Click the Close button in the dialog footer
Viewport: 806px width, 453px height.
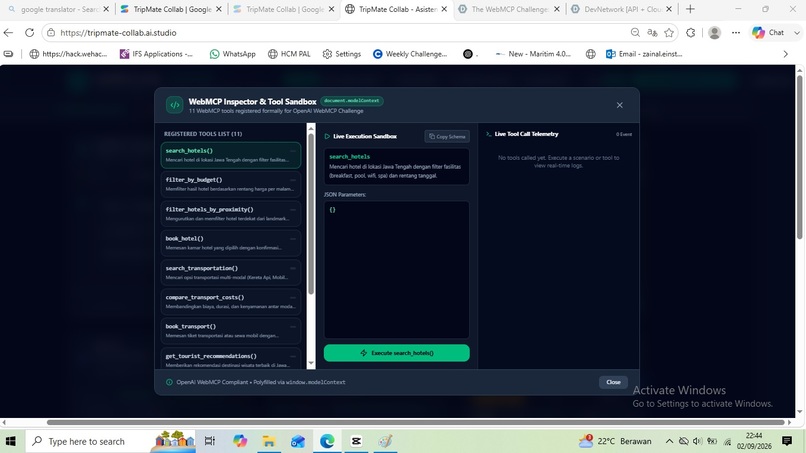tap(613, 382)
